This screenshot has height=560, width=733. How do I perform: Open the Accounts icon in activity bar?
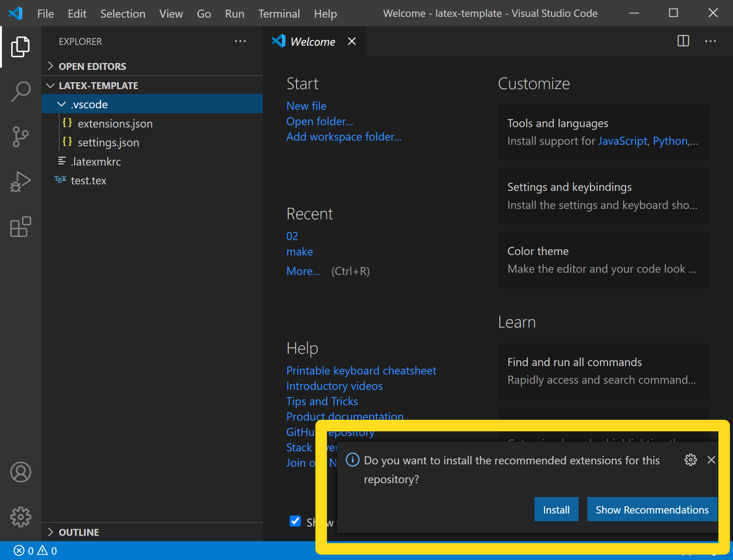point(20,472)
